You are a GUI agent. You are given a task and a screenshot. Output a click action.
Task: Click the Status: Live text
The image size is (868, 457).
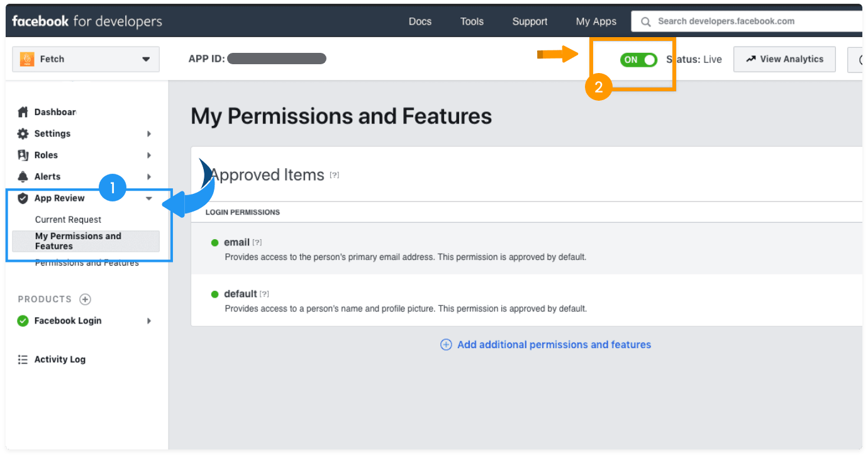pyautogui.click(x=694, y=60)
